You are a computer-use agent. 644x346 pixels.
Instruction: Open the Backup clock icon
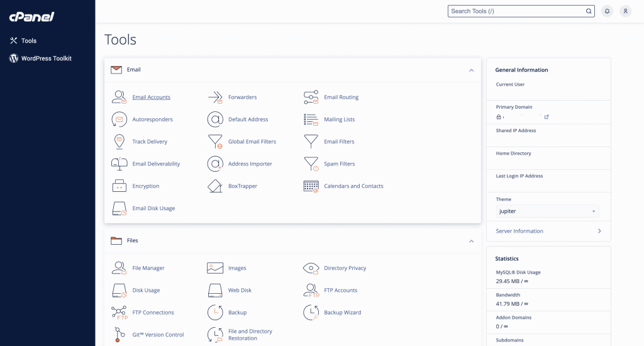(215, 312)
